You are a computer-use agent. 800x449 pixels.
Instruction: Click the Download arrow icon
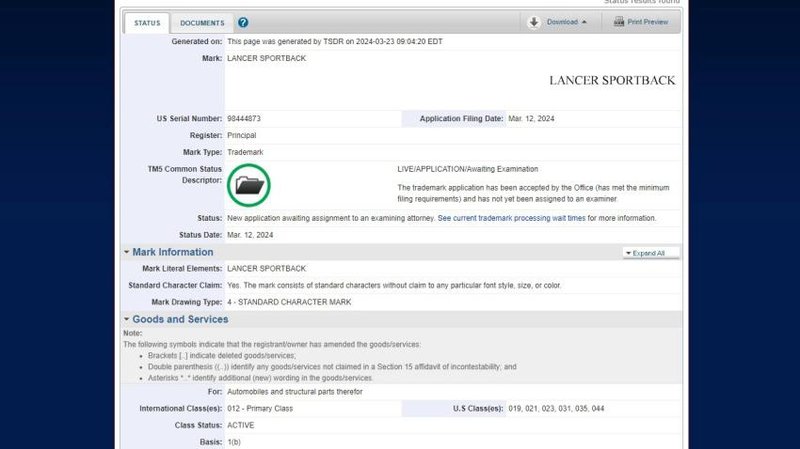tap(534, 22)
